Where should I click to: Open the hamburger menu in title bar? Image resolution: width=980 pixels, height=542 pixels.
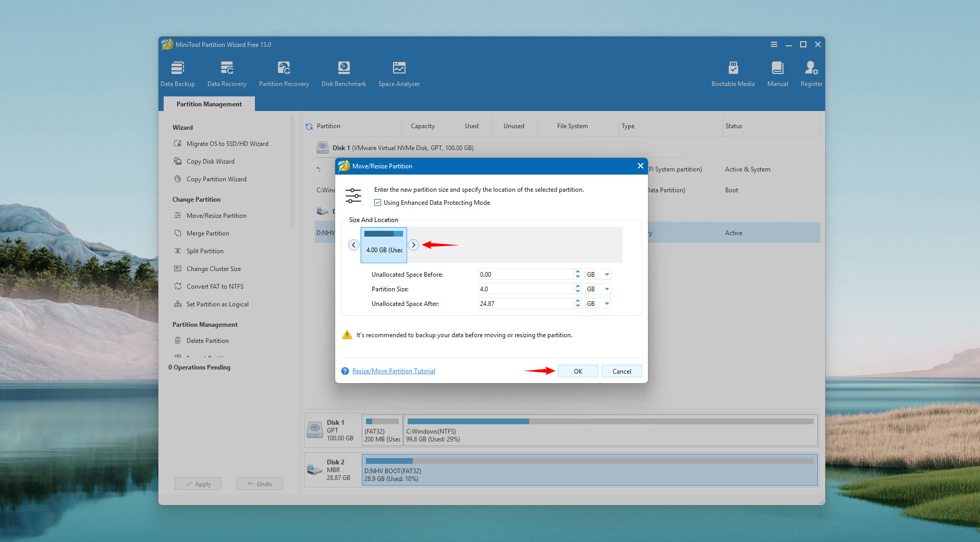[774, 45]
